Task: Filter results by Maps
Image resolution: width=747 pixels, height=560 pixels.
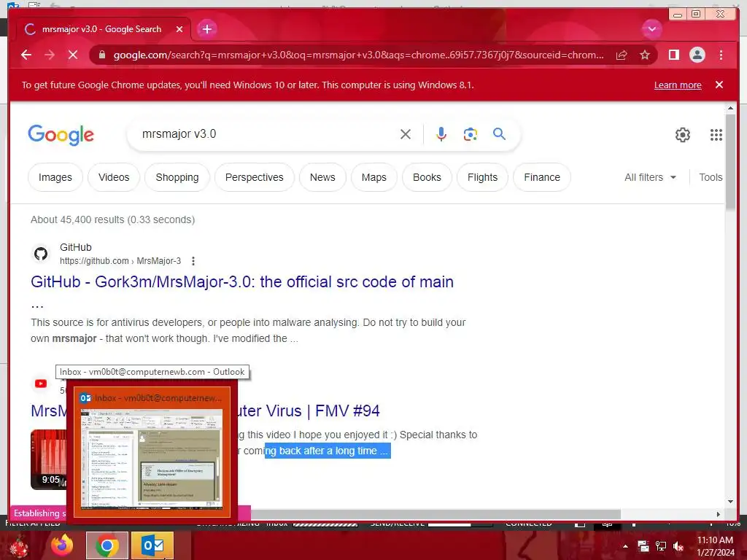Action: 374,177
